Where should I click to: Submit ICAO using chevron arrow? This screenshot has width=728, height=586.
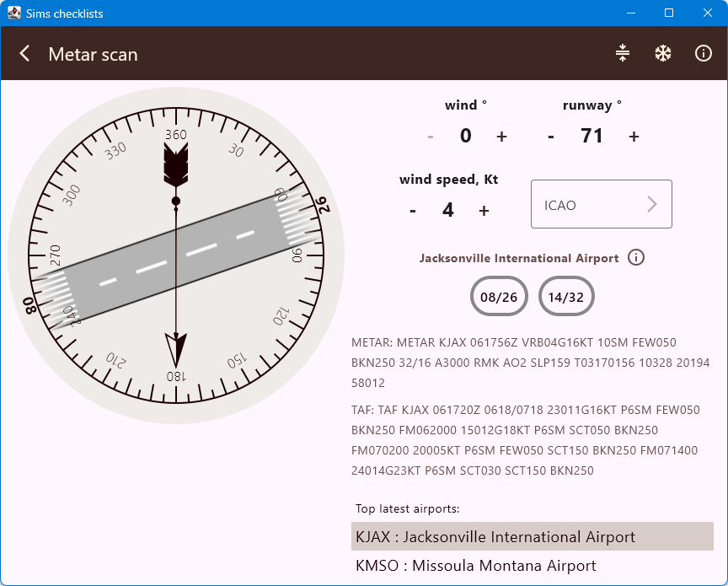coord(652,204)
